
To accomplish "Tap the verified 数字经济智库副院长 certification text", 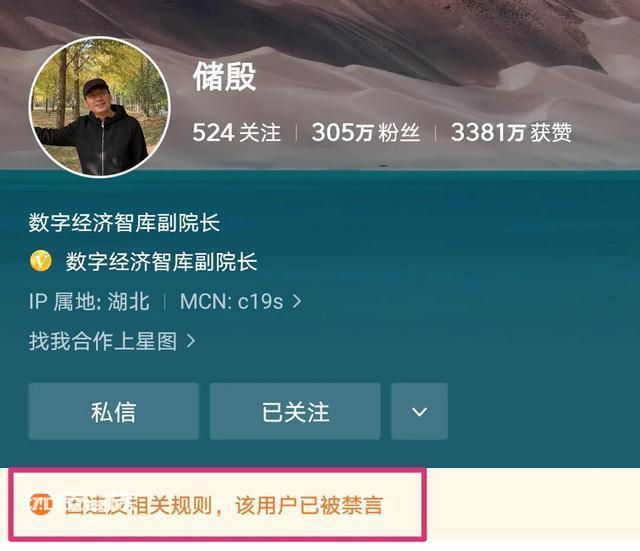I will click(161, 262).
